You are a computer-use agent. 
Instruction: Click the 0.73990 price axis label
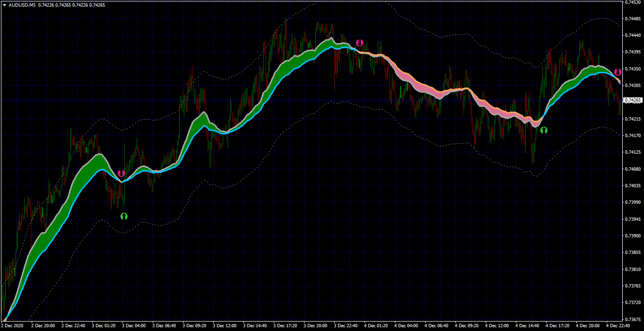coord(633,202)
